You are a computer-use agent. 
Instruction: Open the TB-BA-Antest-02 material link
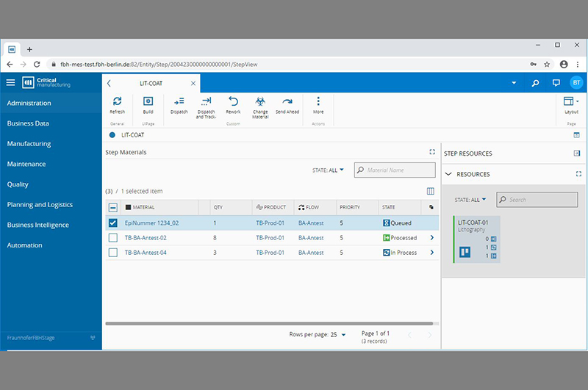click(146, 238)
